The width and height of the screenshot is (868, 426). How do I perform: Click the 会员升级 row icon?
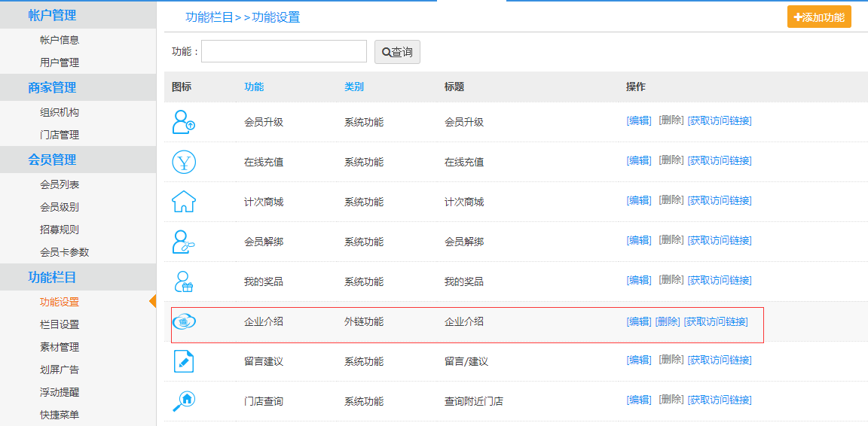183,122
